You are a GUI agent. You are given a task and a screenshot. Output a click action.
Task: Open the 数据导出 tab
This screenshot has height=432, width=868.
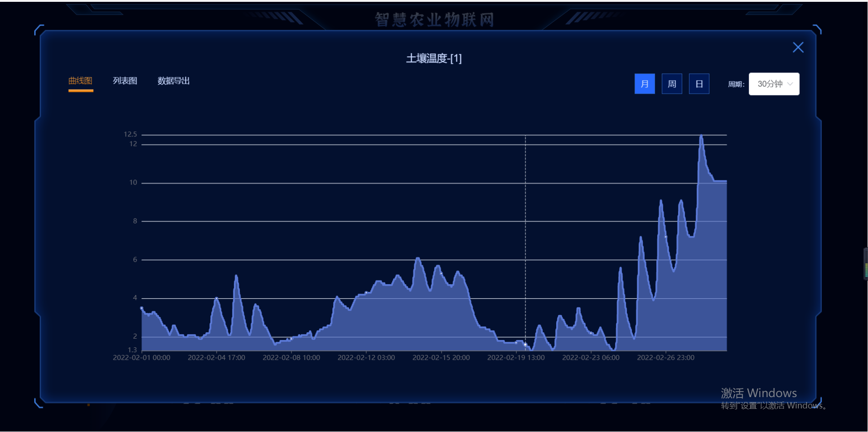(174, 81)
